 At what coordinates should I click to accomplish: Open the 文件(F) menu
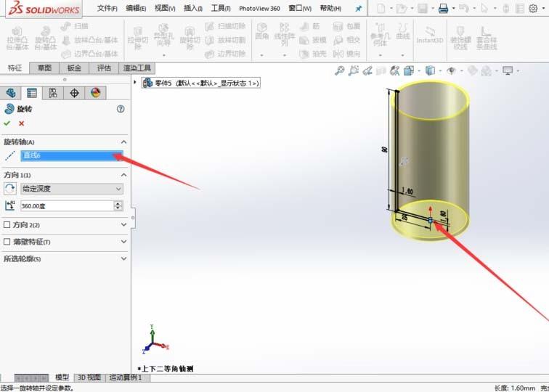[107, 9]
